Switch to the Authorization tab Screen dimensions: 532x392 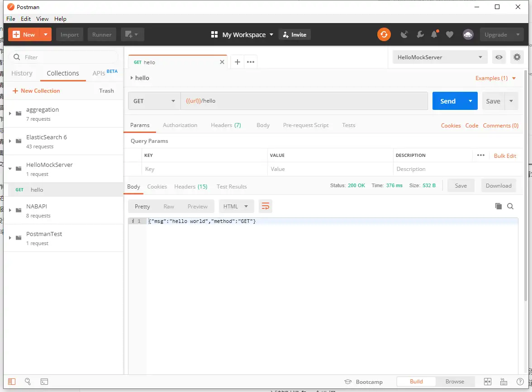[180, 125]
